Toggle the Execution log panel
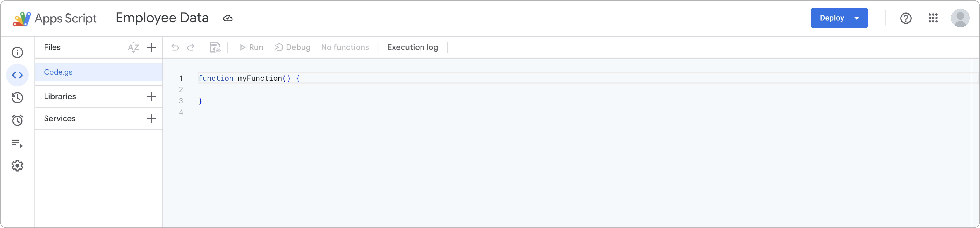 412,47
